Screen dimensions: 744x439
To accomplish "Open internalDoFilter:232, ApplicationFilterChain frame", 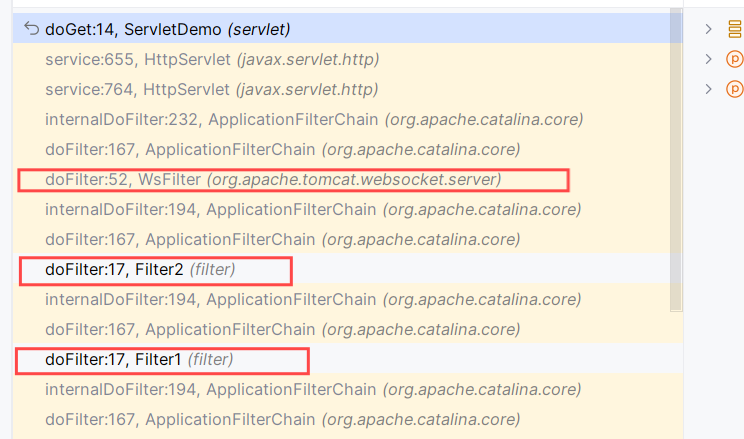I will point(313,119).
